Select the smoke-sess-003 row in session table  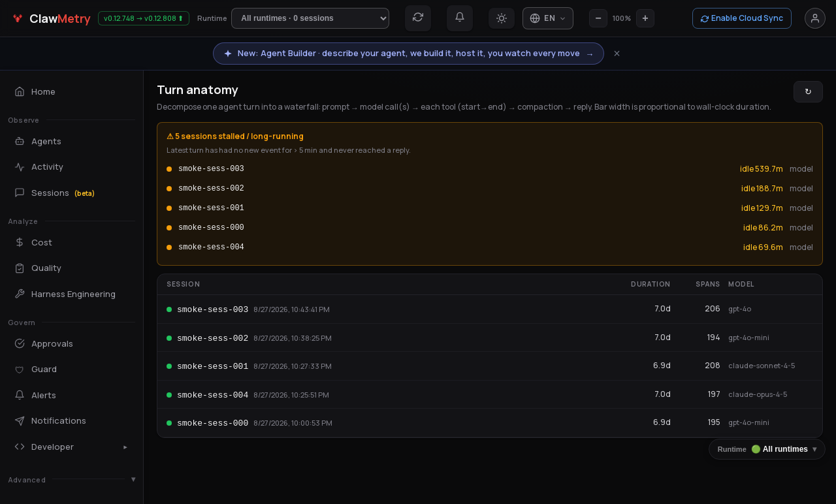tap(490, 309)
